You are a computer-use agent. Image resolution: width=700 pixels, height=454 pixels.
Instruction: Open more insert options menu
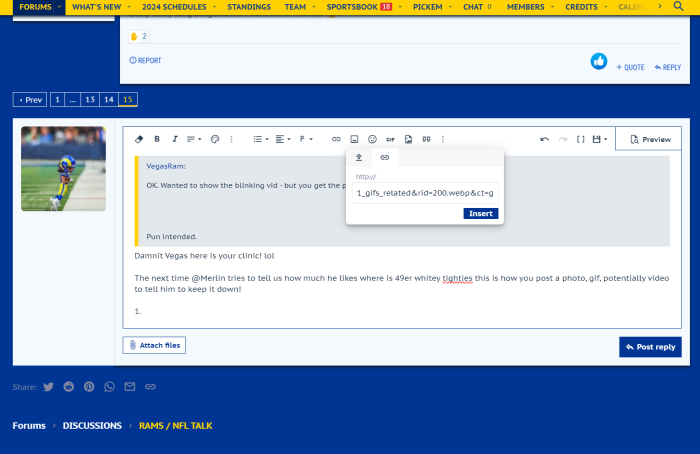click(x=443, y=139)
